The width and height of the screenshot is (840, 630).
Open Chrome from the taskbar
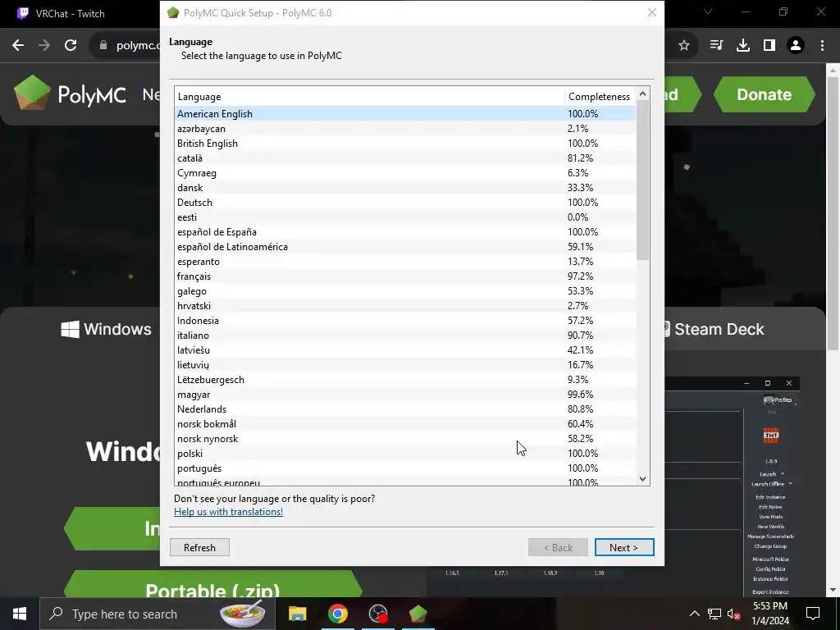[x=337, y=614]
